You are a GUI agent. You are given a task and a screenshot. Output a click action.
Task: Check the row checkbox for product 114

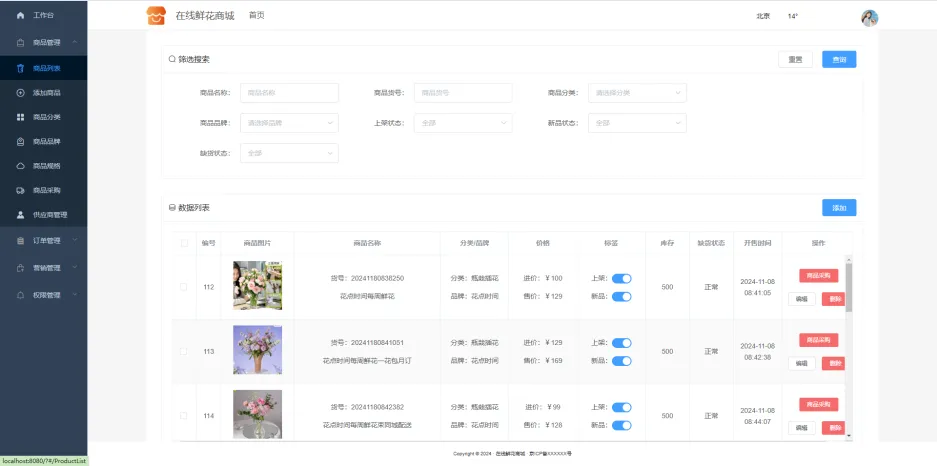pyautogui.click(x=183, y=415)
